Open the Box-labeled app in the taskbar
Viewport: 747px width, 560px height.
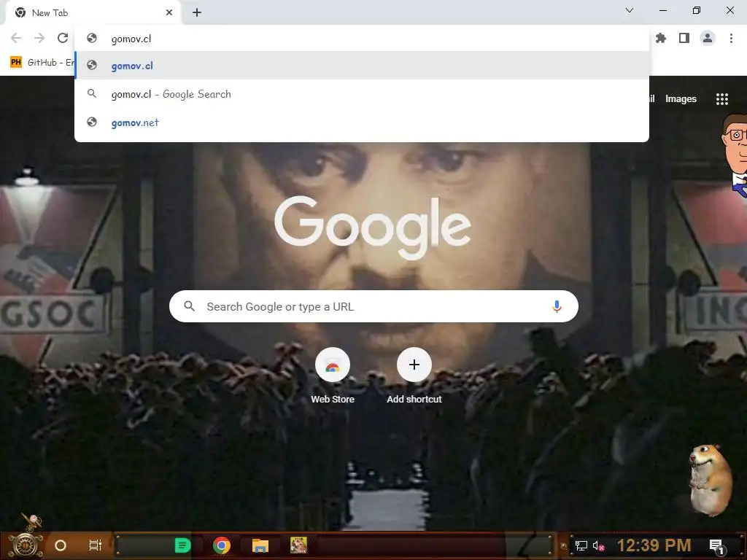point(298,545)
